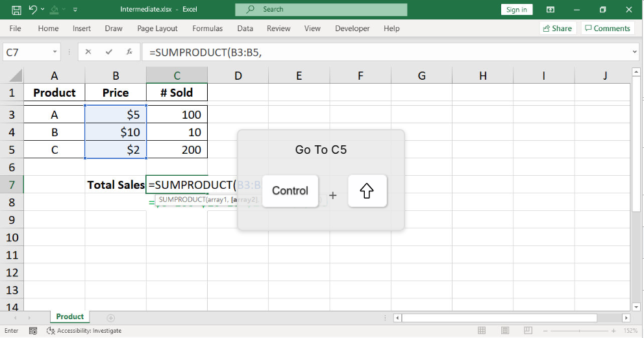The image size is (644, 338).
Task: Open the View ribbon tab
Action: click(x=312, y=29)
